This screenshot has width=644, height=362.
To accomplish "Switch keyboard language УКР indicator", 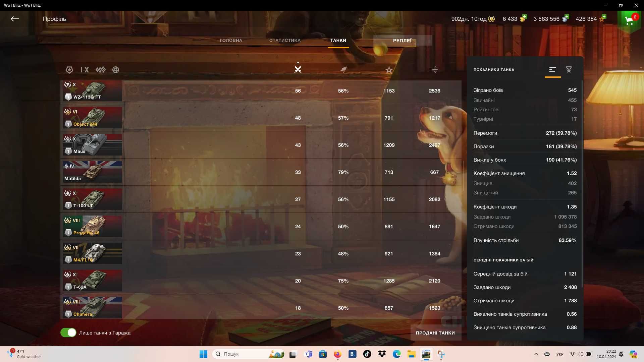I will pos(560,354).
